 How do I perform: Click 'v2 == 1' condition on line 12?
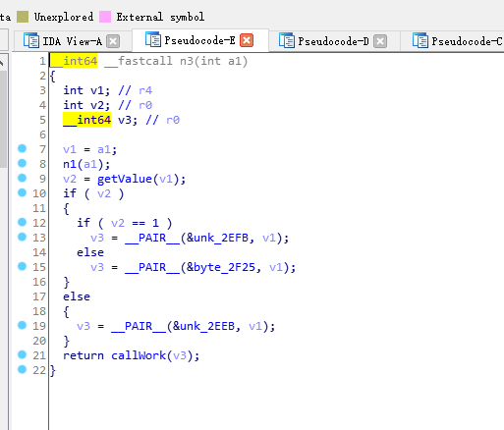point(135,223)
